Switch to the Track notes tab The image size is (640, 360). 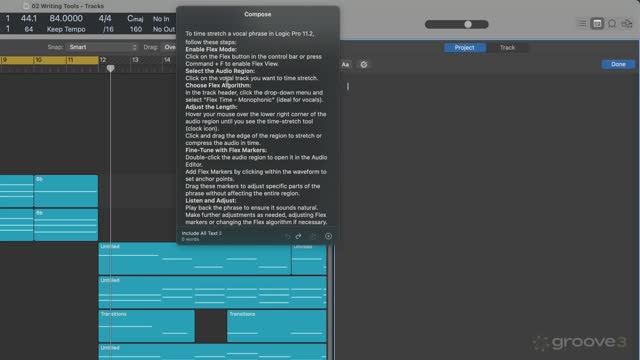(507, 48)
